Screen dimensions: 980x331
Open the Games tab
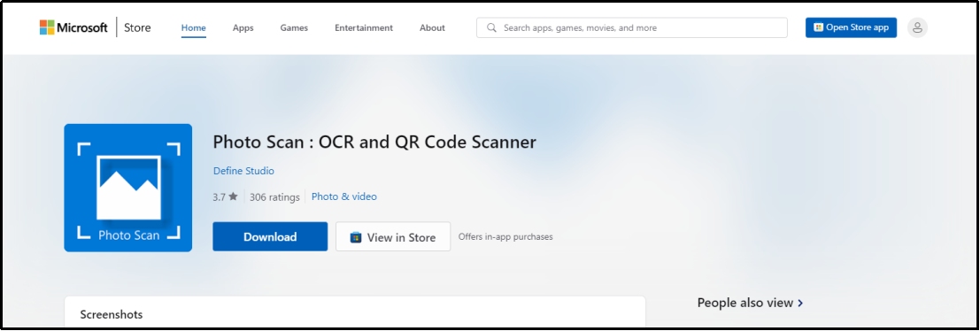(294, 27)
